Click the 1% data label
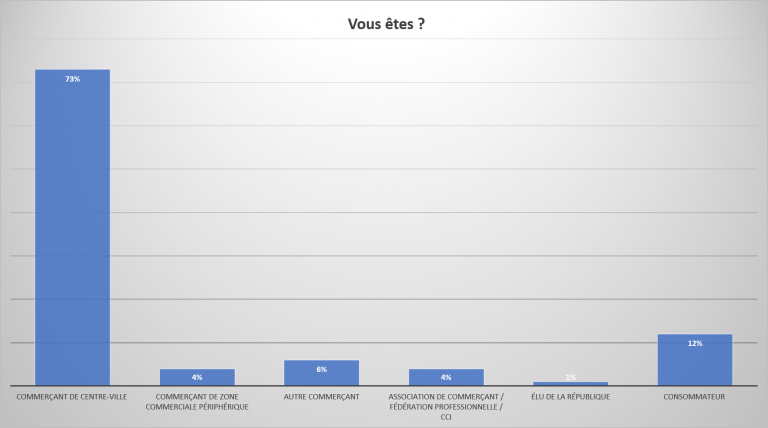The width and height of the screenshot is (768, 428). pyautogui.click(x=571, y=377)
